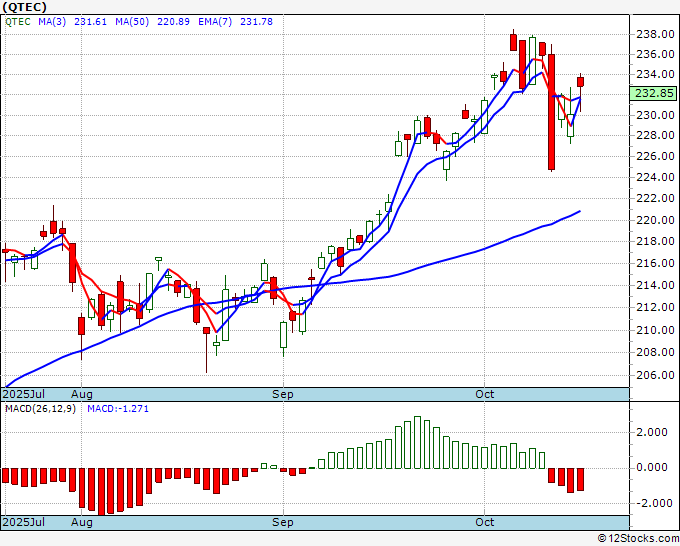680x546 pixels.
Task: Click Aug on price chart date axis
Action: [x=82, y=394]
